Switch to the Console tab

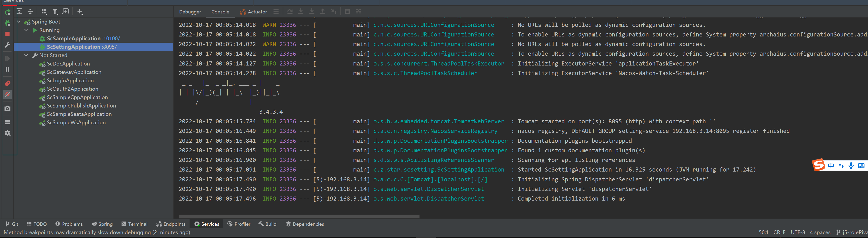(220, 12)
